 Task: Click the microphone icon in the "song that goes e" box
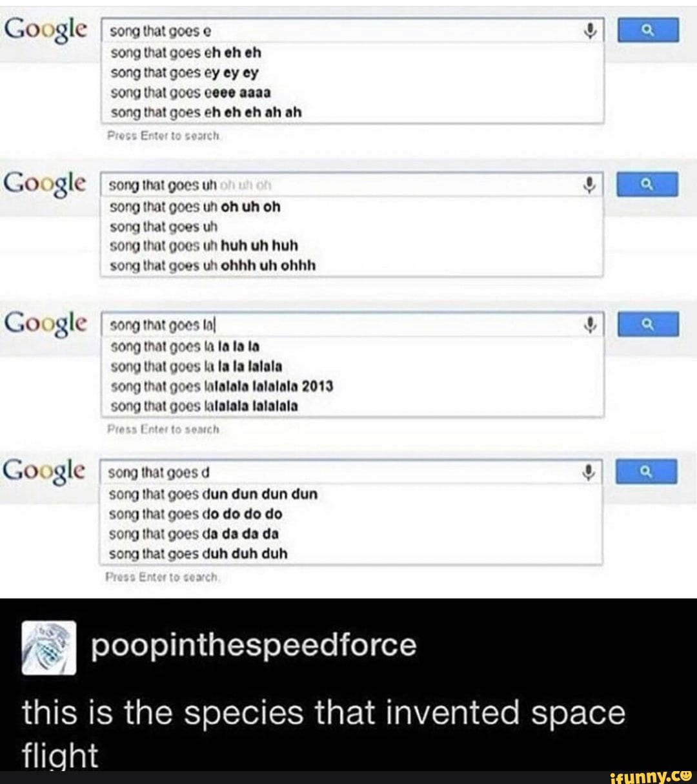(x=589, y=30)
